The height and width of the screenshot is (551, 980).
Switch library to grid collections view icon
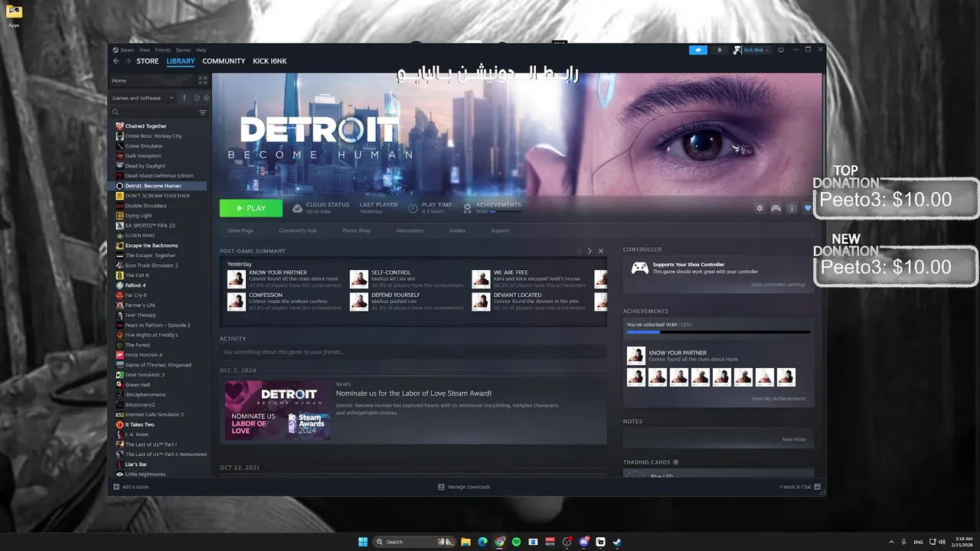pos(203,80)
